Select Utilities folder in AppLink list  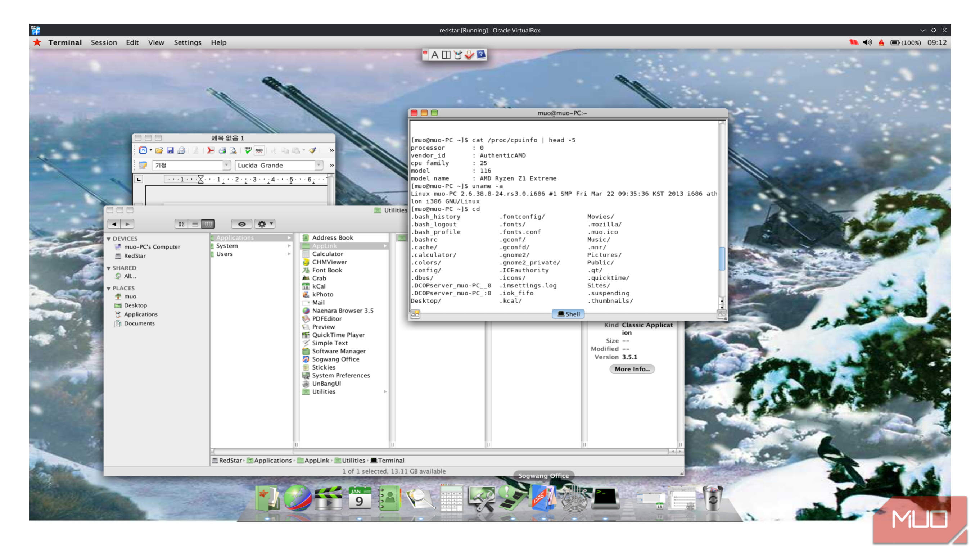click(x=323, y=391)
